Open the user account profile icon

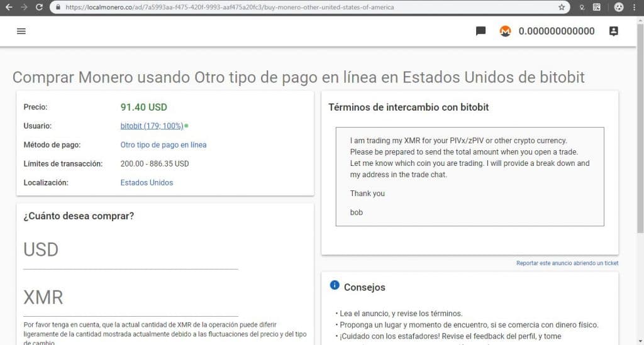point(614,31)
